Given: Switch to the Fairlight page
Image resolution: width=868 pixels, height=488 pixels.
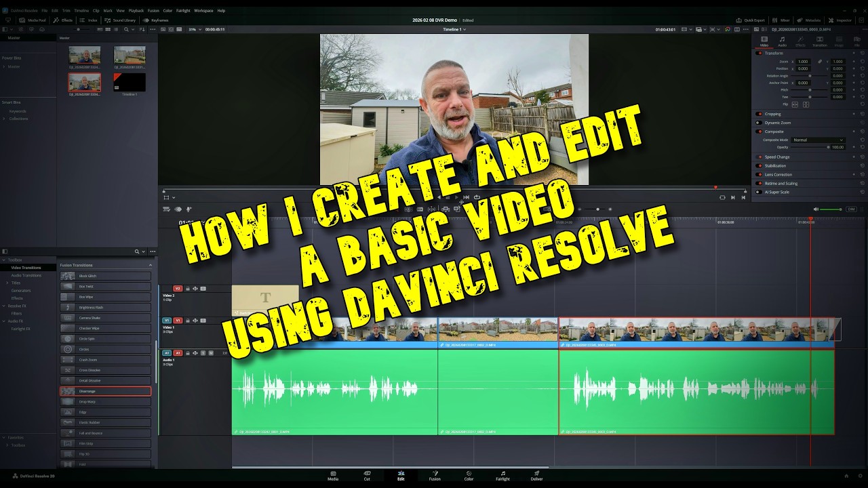Looking at the screenshot, I should coord(502,476).
